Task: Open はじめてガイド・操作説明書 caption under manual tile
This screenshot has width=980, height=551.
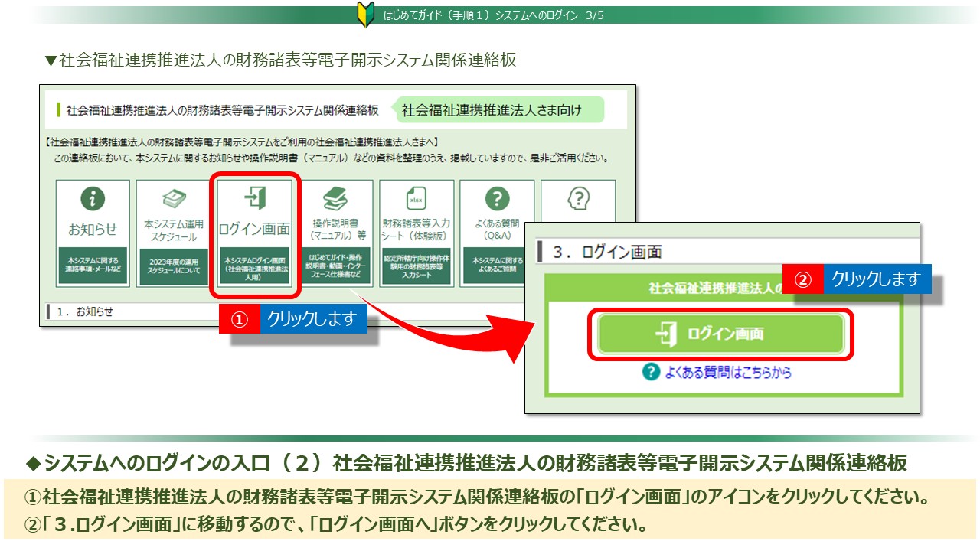Action: [335, 266]
